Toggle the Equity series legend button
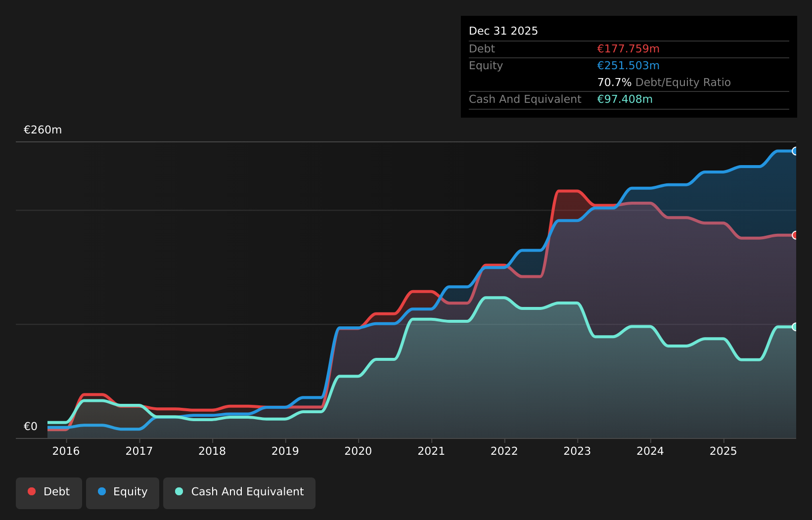Viewport: 812px width, 520px height. [x=123, y=493]
